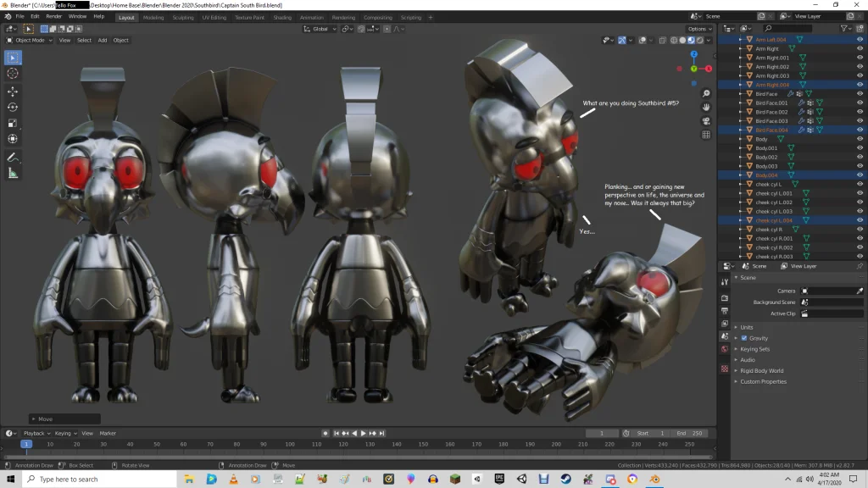
Task: Activate the Scale tool in the left toolbar
Action: [x=13, y=124]
